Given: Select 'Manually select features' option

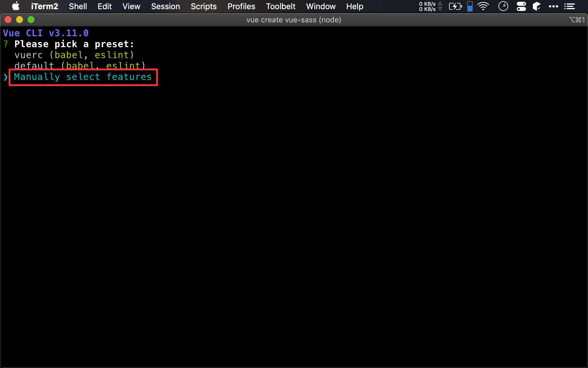Looking at the screenshot, I should pyautogui.click(x=83, y=77).
